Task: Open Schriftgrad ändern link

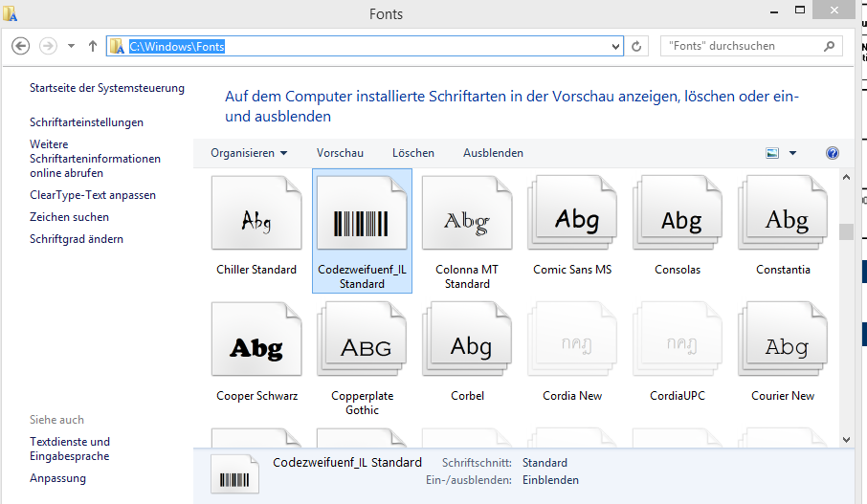Action: tap(77, 239)
